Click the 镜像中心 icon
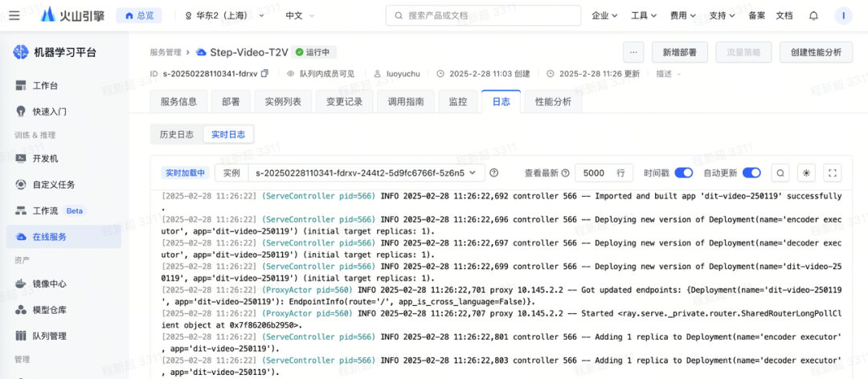Image resolution: width=868 pixels, height=379 pixels. (21, 283)
